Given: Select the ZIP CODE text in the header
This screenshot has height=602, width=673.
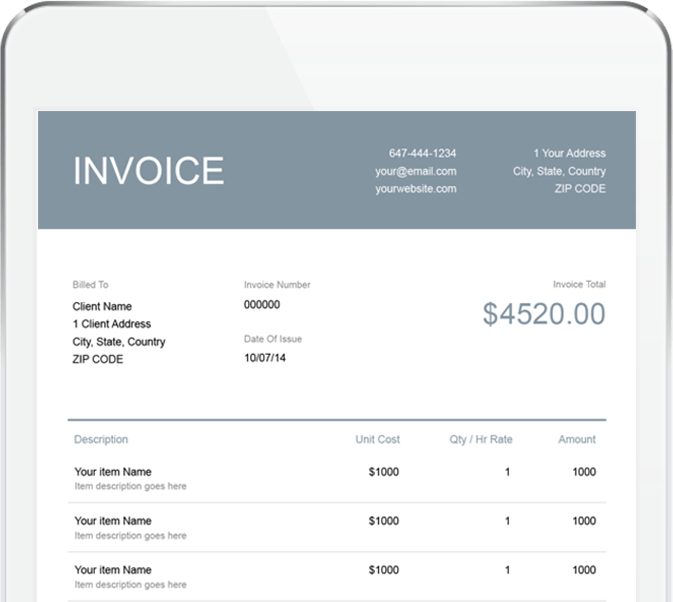Looking at the screenshot, I should tap(580, 188).
